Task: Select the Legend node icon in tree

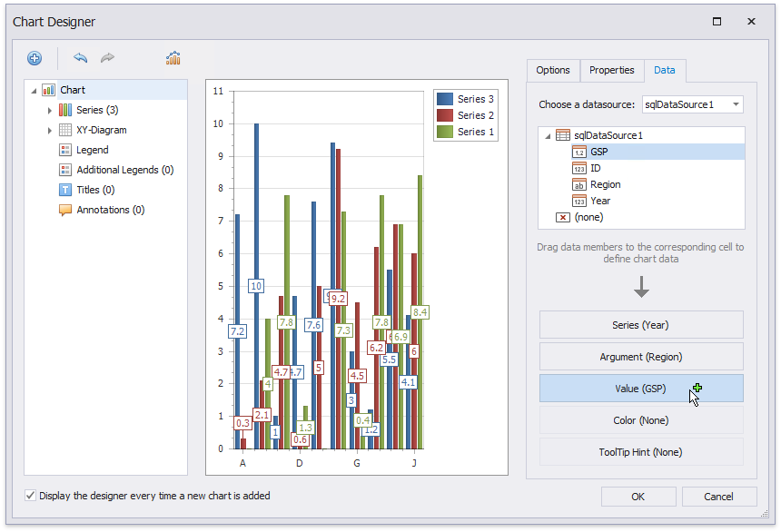Action: point(64,150)
